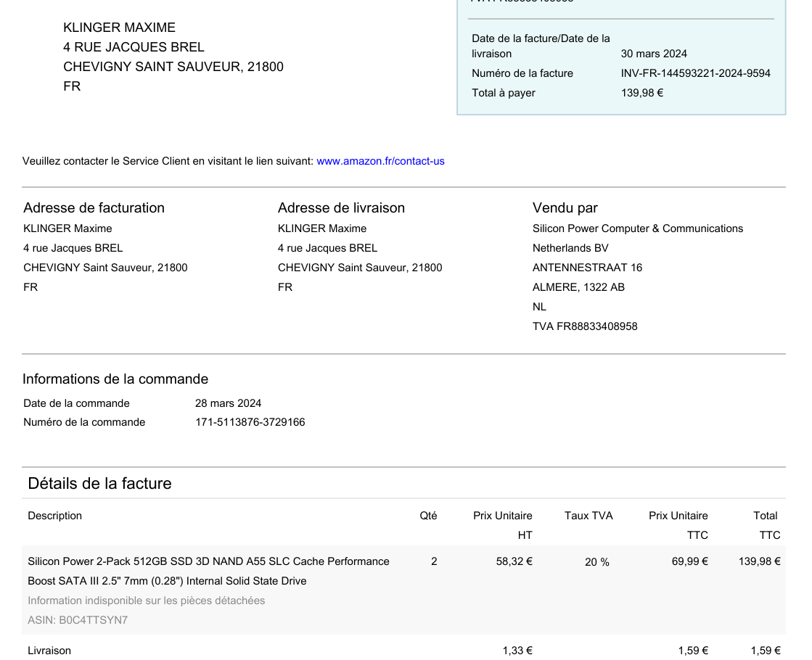Open the www.amazon.fr/contact-us link
812x660 pixels.
coord(380,161)
